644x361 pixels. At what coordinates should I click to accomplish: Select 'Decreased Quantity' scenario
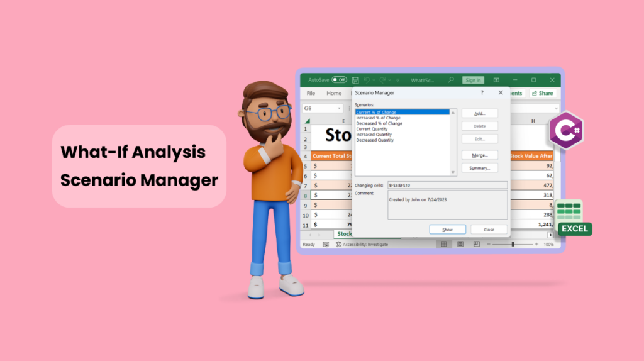(x=402, y=140)
